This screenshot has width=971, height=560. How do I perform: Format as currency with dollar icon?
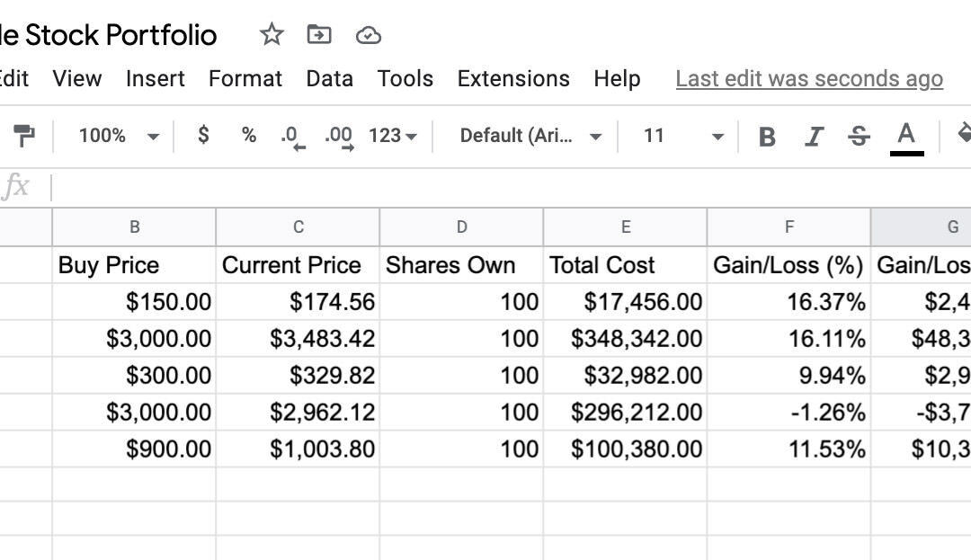[203, 135]
